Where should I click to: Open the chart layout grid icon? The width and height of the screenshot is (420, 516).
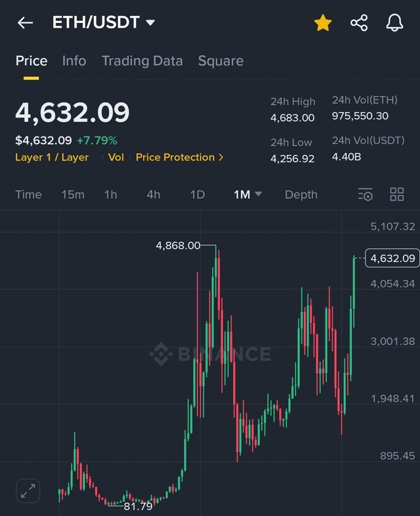396,194
